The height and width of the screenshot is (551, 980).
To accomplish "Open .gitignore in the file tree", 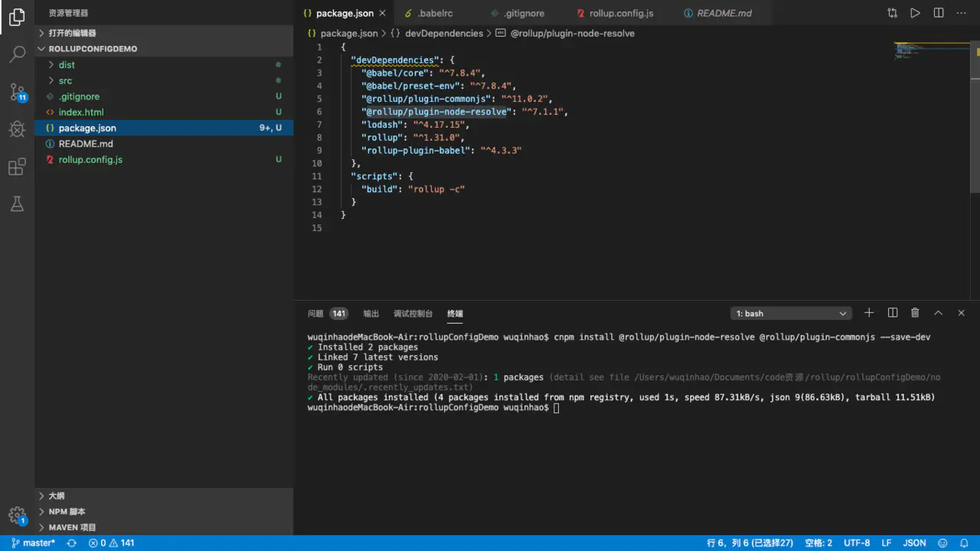I will [164, 96].
